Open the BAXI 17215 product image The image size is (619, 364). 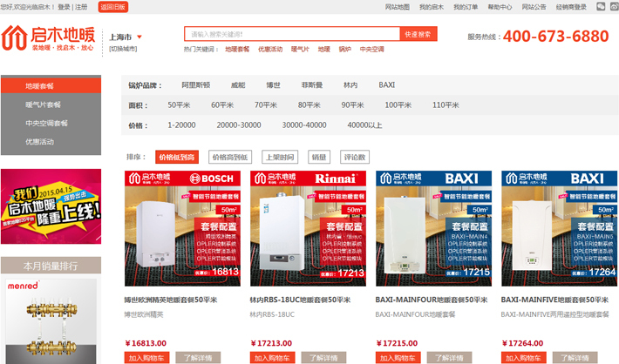click(433, 228)
